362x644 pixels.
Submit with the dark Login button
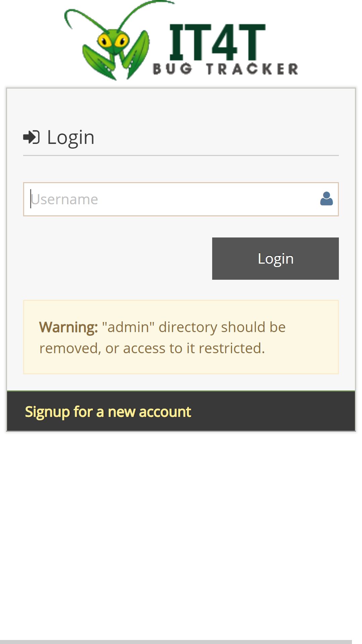(276, 259)
